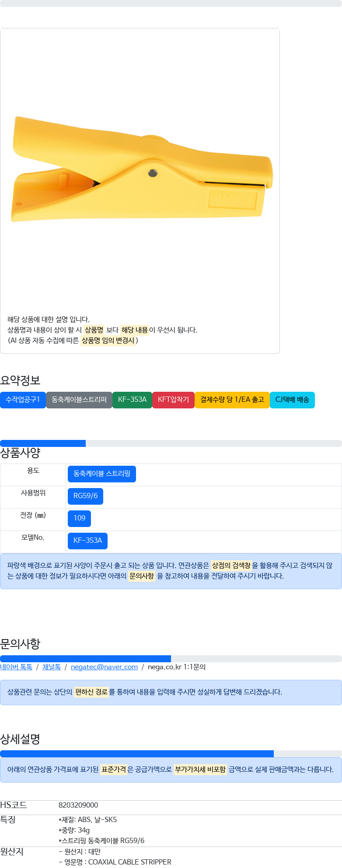Open the 채널톡 link
Image resolution: width=342 pixels, height=868 pixels.
pos(52,667)
